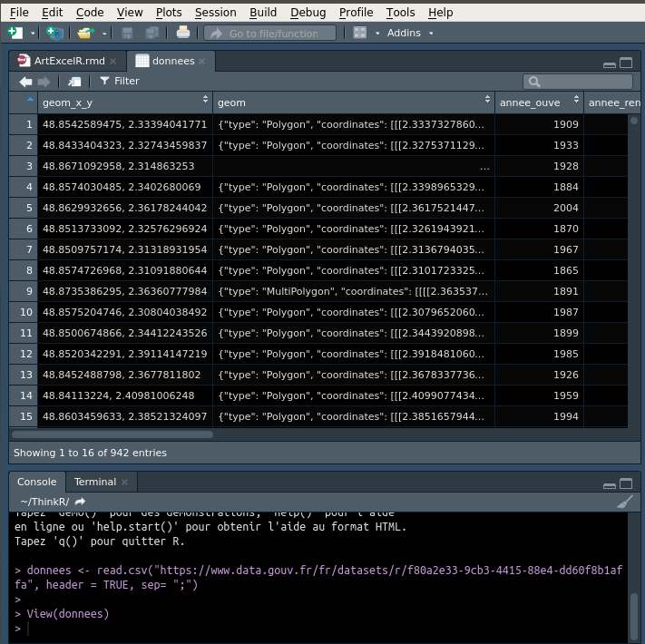Go forward with the right arrow icon
645x644 pixels.
(44, 82)
